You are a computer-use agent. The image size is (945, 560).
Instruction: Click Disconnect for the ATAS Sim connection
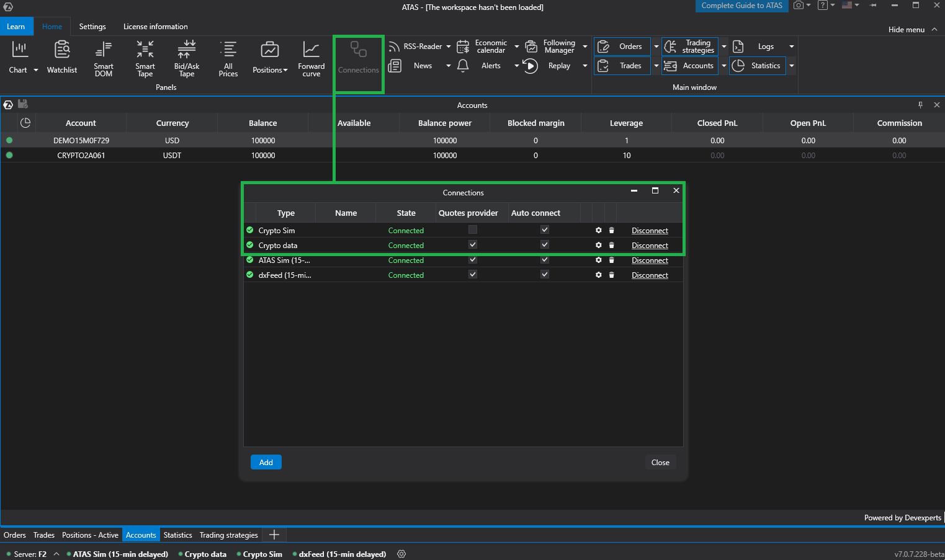coord(650,260)
